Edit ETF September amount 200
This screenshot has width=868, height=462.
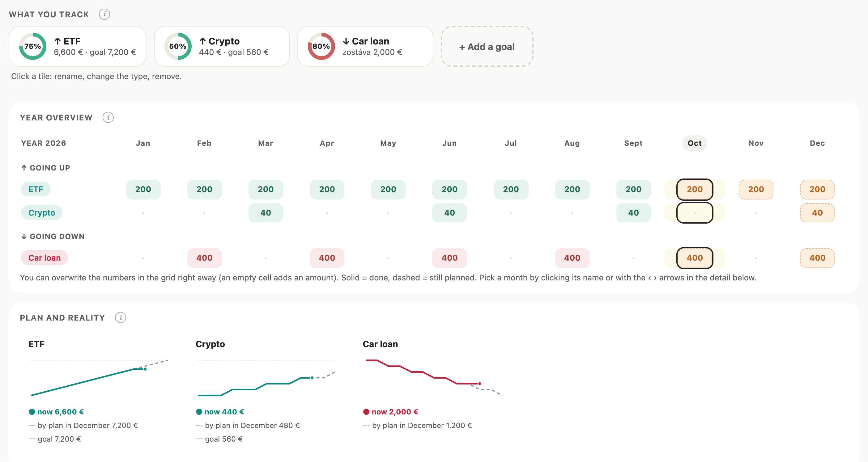(634, 190)
